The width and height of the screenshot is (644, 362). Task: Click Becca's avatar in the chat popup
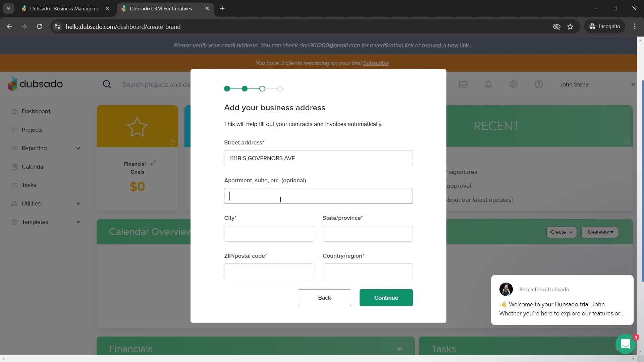click(x=506, y=289)
